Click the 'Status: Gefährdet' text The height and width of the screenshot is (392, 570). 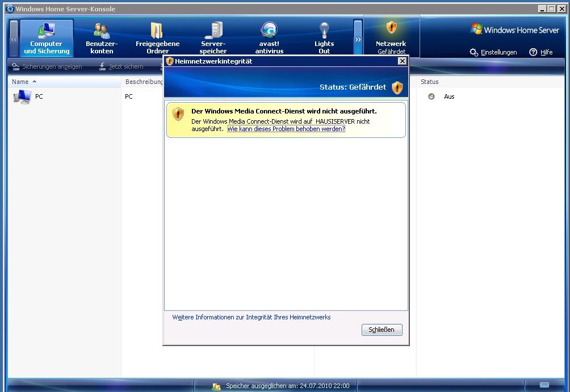coord(353,87)
